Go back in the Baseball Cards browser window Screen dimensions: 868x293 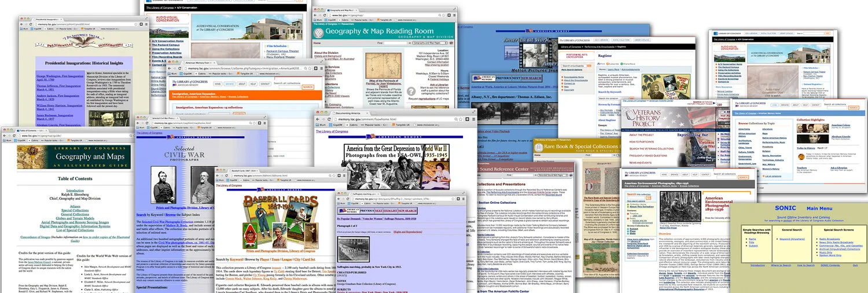click(x=217, y=175)
